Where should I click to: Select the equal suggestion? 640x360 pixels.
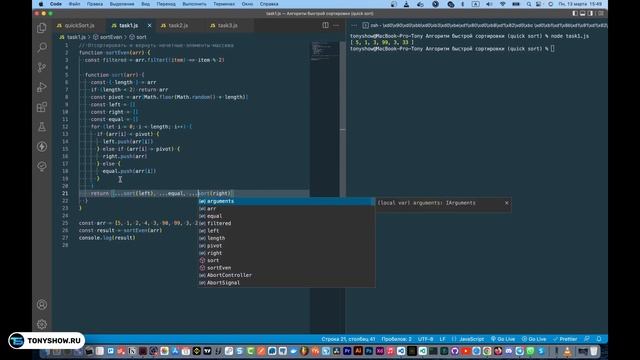(x=286, y=216)
